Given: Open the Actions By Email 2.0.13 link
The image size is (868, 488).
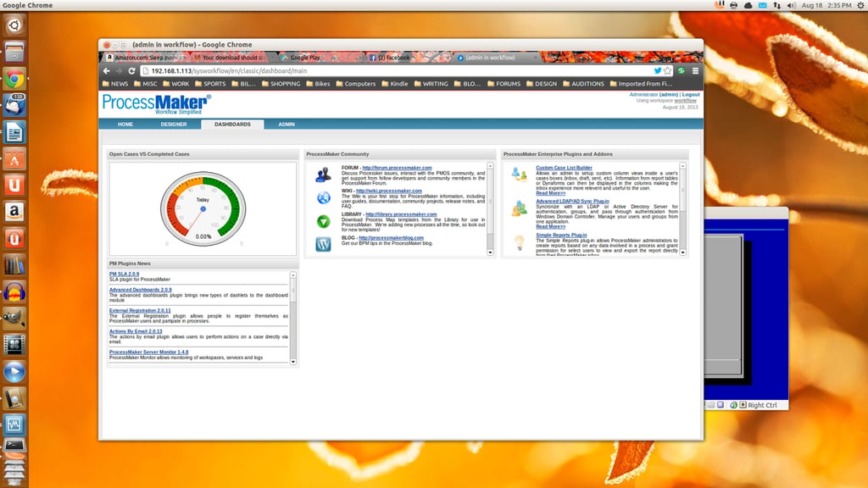Looking at the screenshot, I should 136,331.
